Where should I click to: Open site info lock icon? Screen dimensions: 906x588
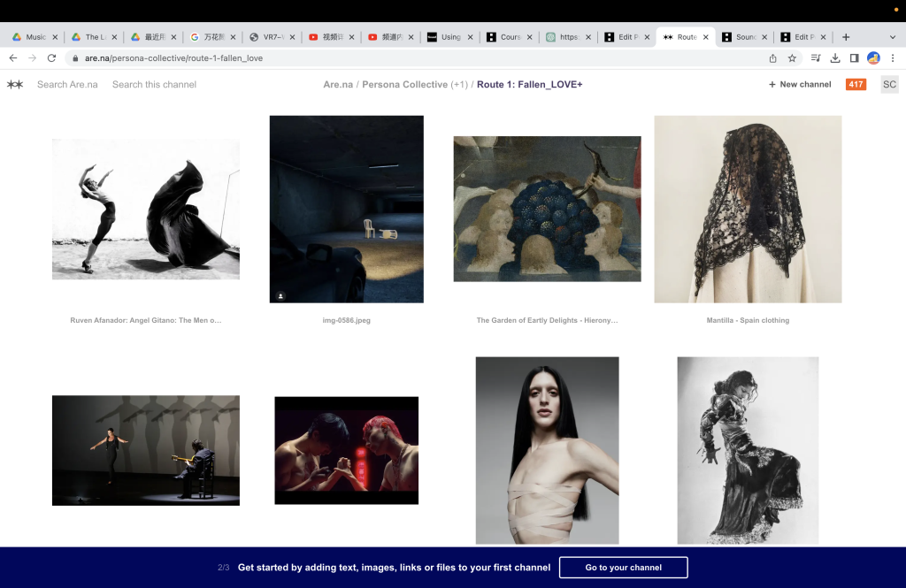tap(75, 58)
